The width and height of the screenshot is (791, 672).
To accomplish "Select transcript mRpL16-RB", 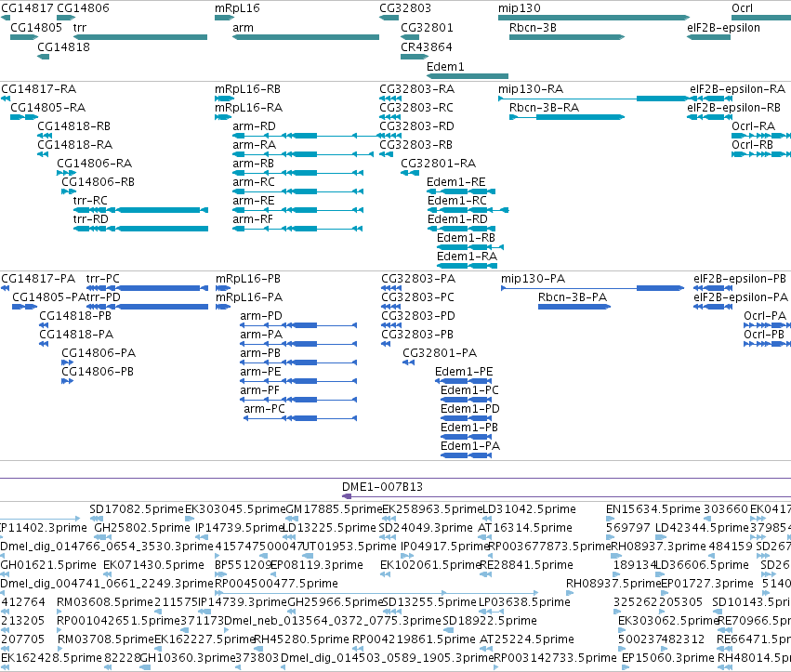I will [x=225, y=99].
